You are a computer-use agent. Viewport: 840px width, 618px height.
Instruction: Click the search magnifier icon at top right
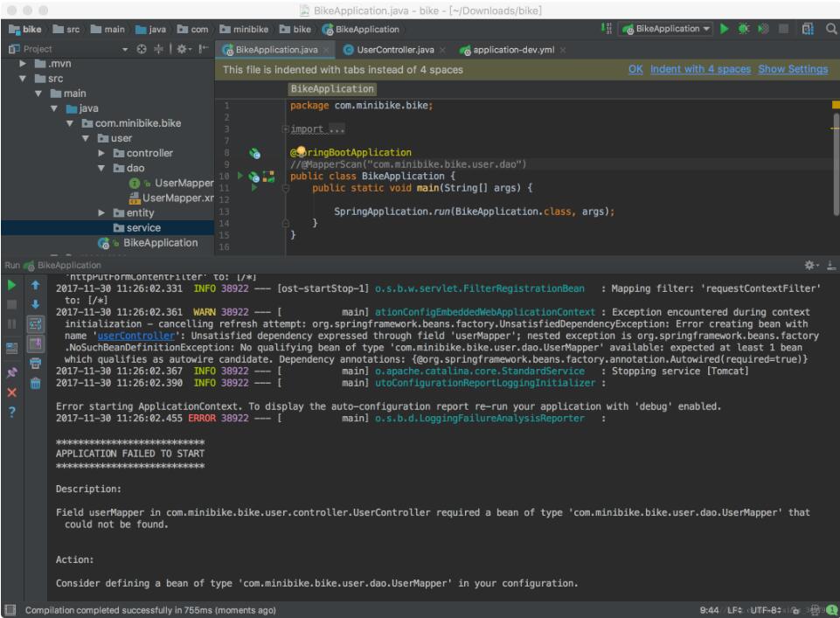tap(830, 29)
